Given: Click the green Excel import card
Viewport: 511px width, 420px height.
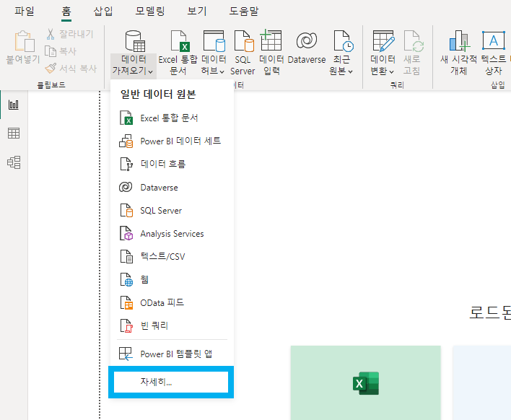Looking at the screenshot, I should click(x=366, y=383).
